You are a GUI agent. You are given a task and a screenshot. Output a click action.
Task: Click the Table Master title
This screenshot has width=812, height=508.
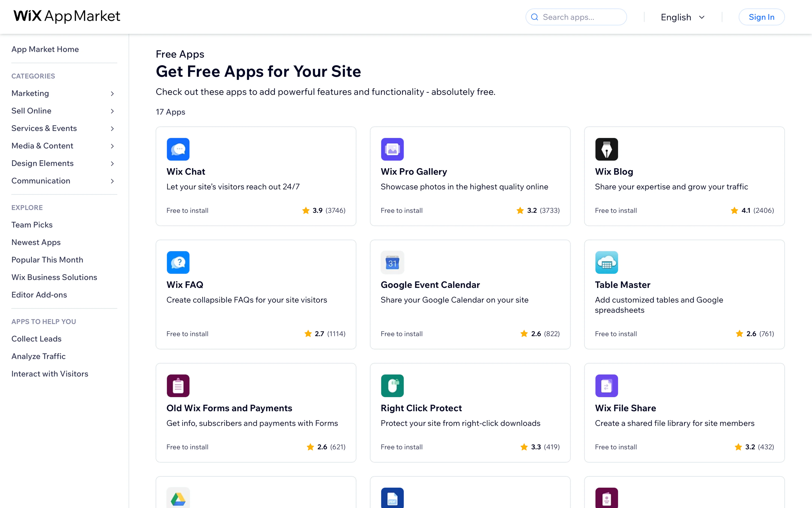tap(622, 284)
